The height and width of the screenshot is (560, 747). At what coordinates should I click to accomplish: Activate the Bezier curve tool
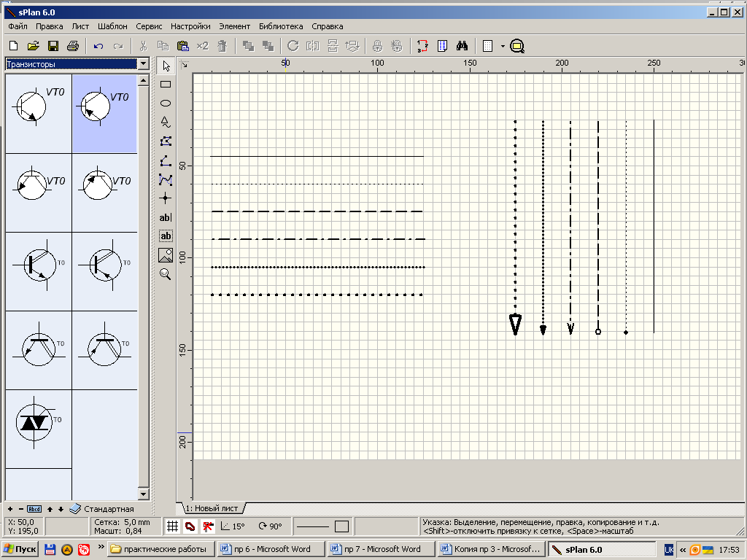tap(166, 179)
